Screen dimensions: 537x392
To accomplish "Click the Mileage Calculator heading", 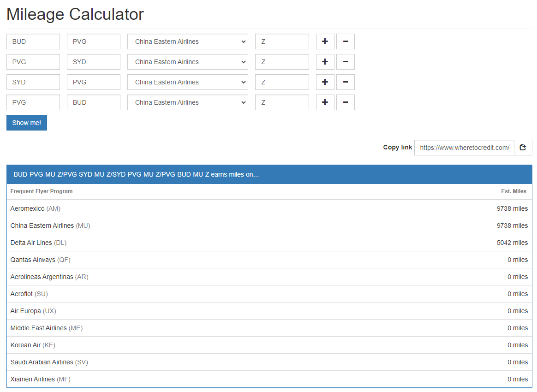I will tap(75, 14).
